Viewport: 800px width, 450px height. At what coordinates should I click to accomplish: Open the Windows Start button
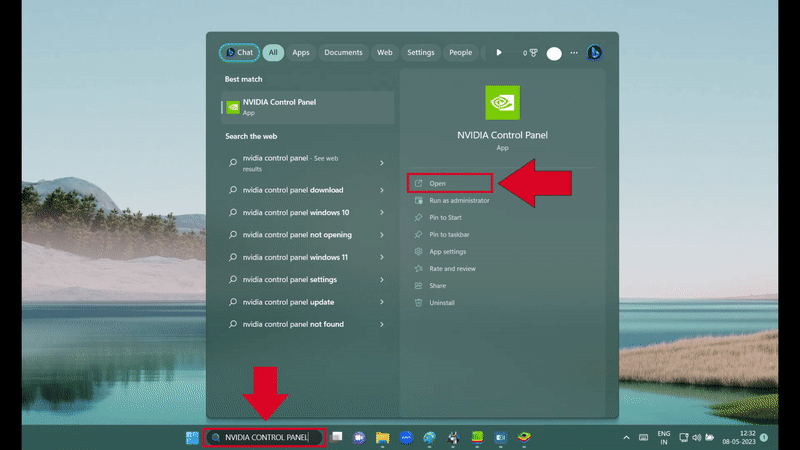(x=192, y=437)
